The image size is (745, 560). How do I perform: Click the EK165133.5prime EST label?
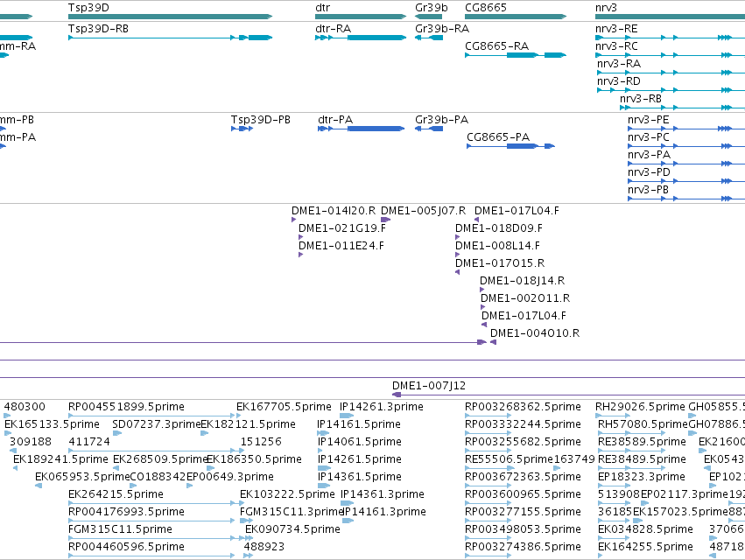coord(53,424)
